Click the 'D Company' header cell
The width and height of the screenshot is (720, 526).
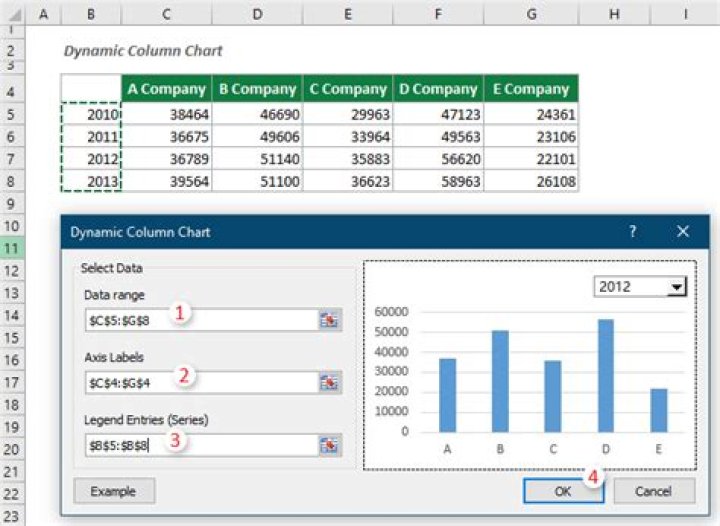tap(438, 89)
